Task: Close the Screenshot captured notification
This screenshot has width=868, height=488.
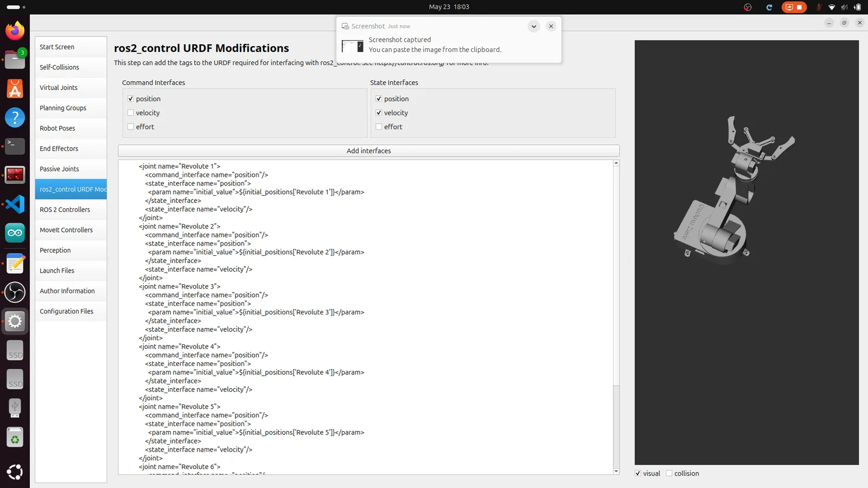Action: [551, 26]
